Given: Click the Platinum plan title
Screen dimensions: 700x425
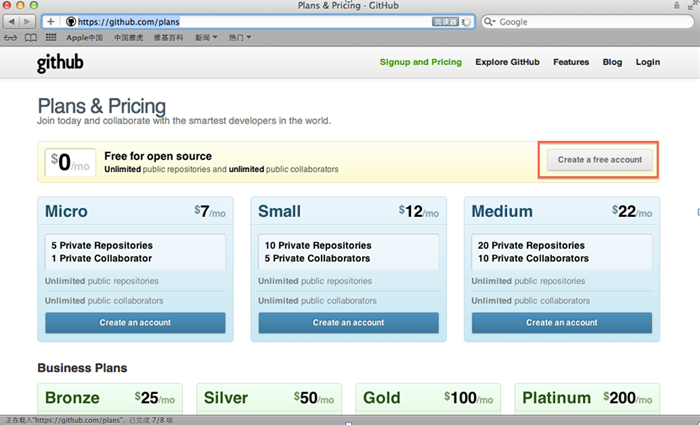Looking at the screenshot, I should coord(556,398).
